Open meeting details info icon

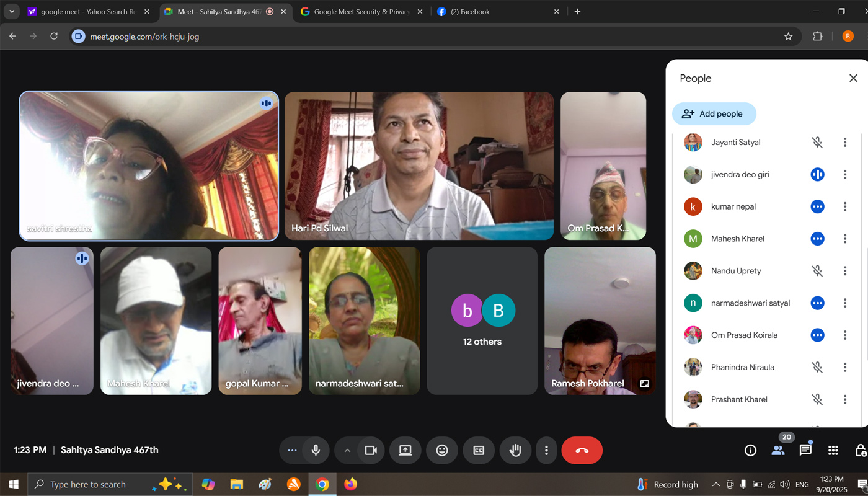[750, 451]
